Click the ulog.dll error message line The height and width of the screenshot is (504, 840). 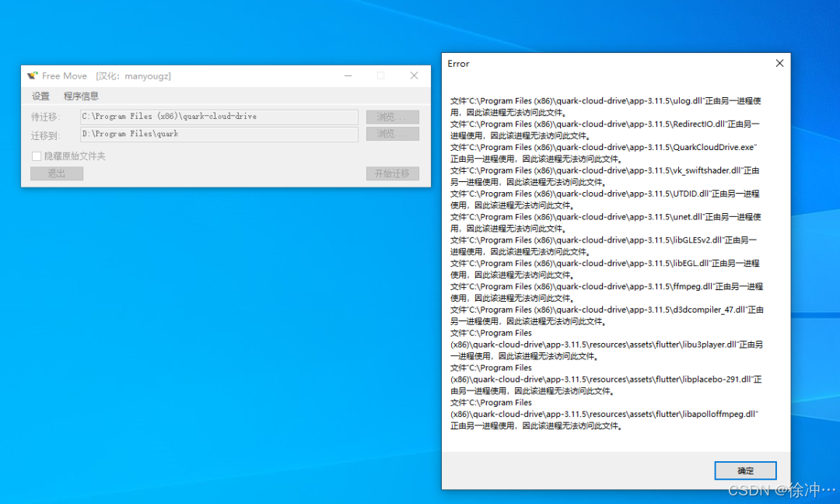coord(605,107)
